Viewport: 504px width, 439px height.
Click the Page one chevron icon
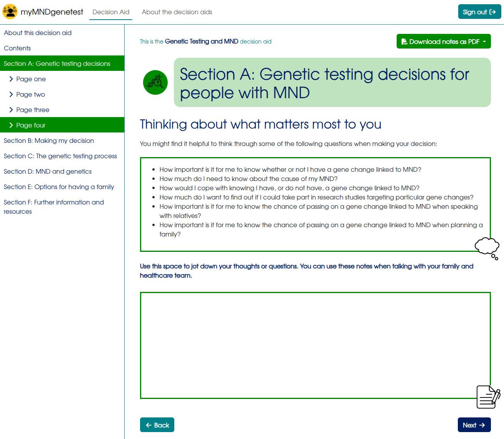point(11,79)
